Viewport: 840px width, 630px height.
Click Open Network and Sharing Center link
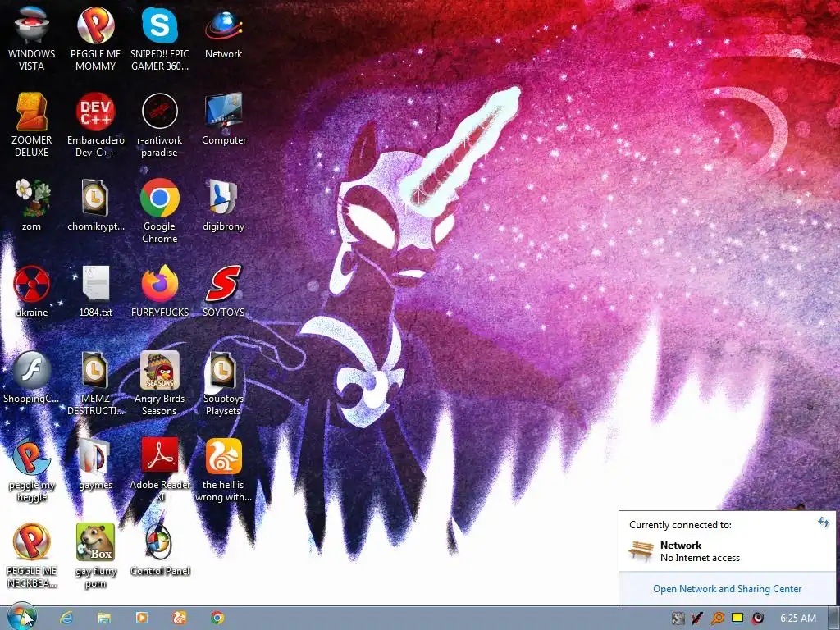pyautogui.click(x=727, y=589)
